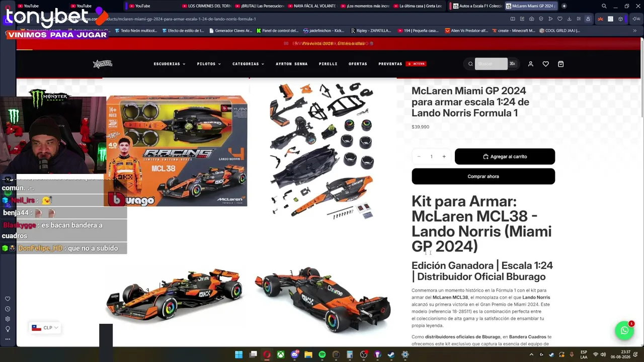Open the wishlist heart icon in the store header
644x362 pixels.
point(545,64)
